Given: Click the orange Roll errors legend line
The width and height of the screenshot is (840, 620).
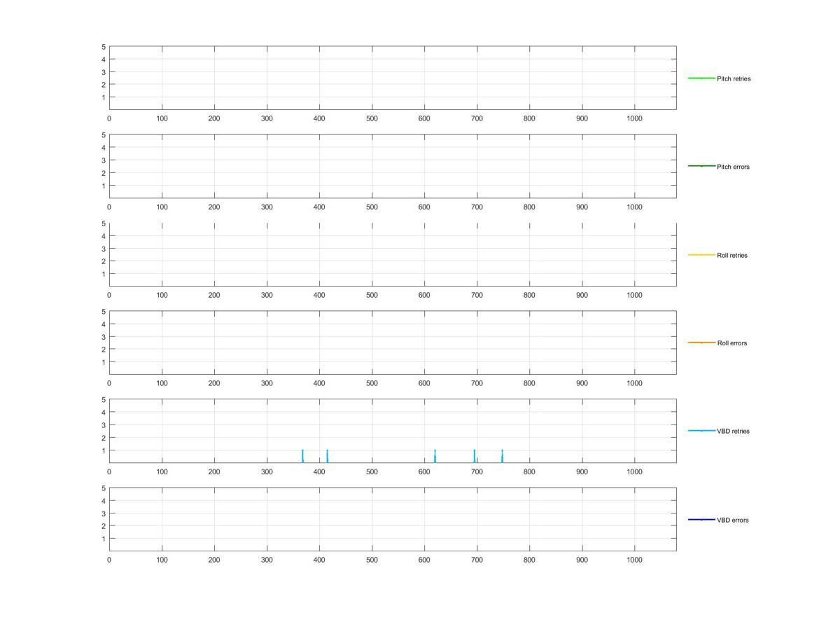Looking at the screenshot, I should (x=701, y=343).
